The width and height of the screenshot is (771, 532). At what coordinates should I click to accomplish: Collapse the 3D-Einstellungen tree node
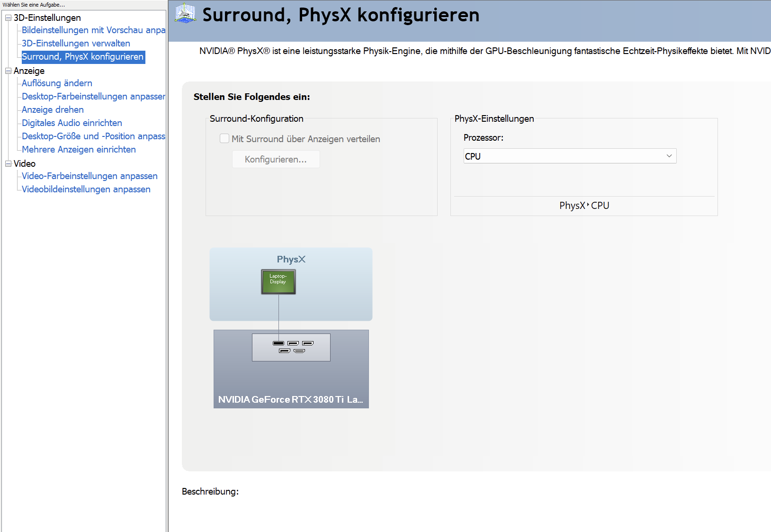[8, 18]
